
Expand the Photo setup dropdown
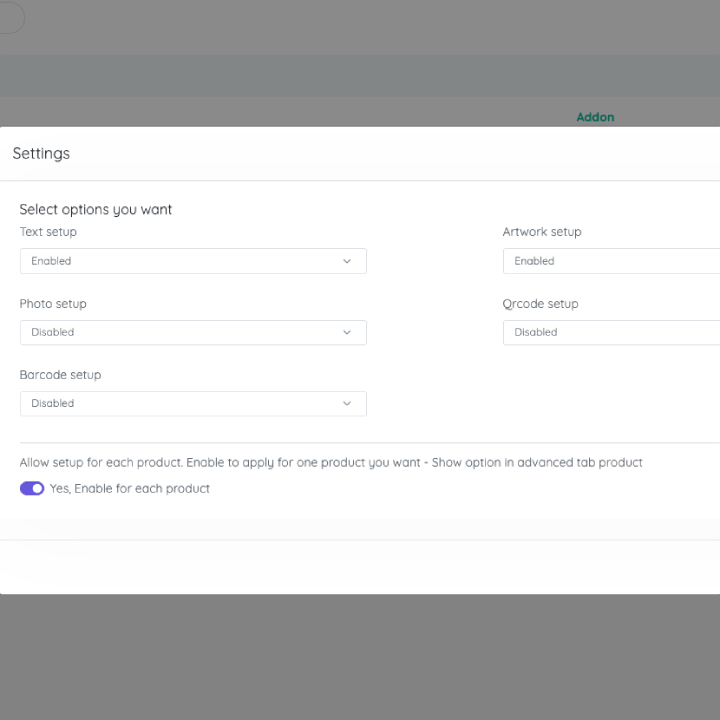point(193,332)
